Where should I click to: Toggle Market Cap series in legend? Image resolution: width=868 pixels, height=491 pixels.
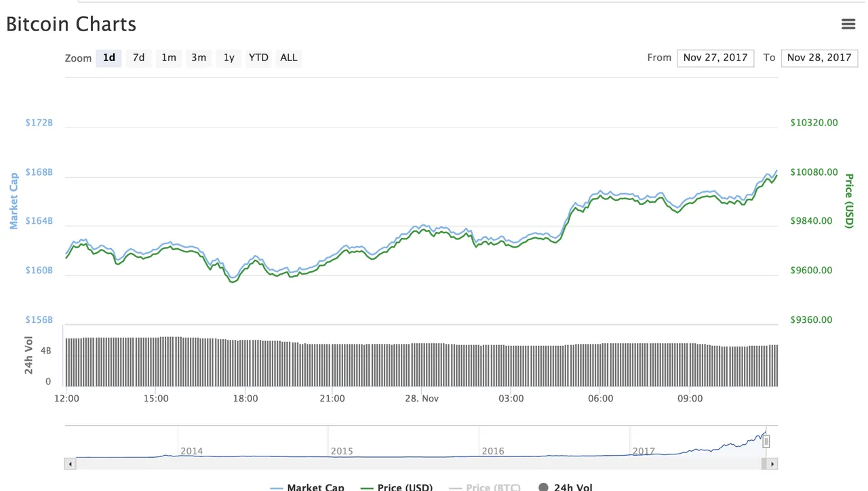[x=307, y=487]
